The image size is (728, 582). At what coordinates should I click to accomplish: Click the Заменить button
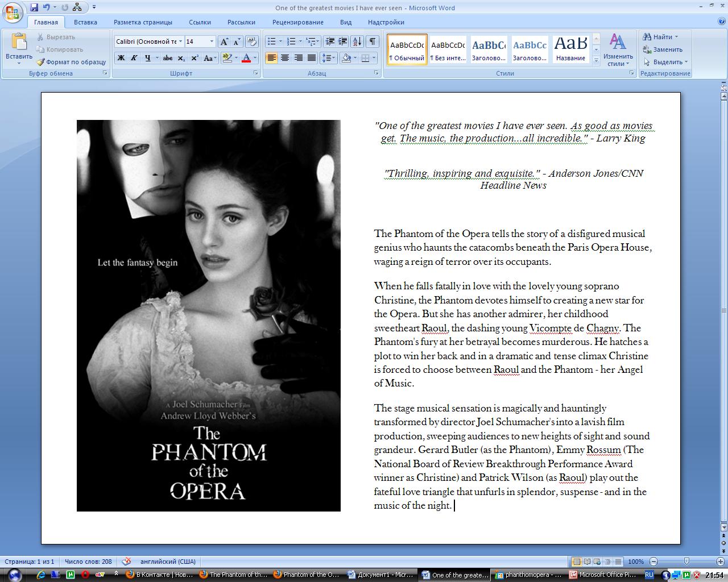pyautogui.click(x=663, y=49)
